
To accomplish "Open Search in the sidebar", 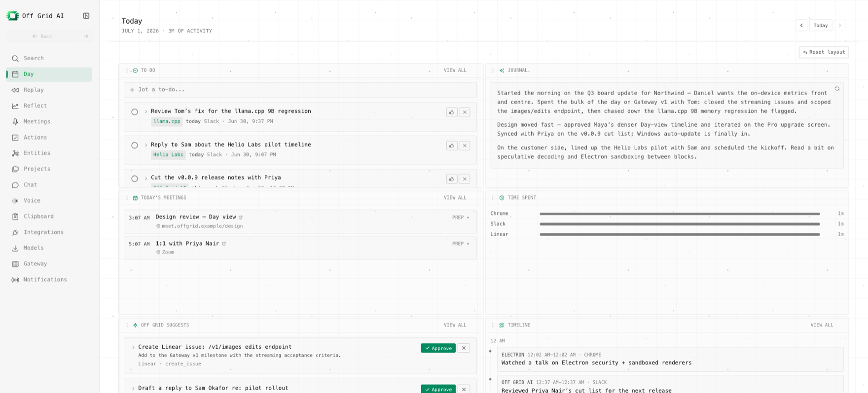I will point(49,58).
